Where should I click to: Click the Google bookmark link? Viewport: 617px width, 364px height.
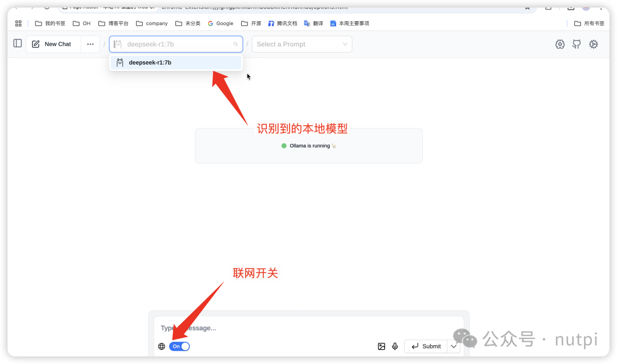pos(221,23)
